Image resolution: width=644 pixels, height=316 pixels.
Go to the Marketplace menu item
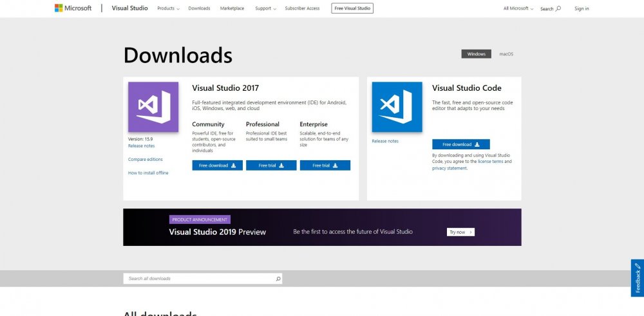[232, 8]
